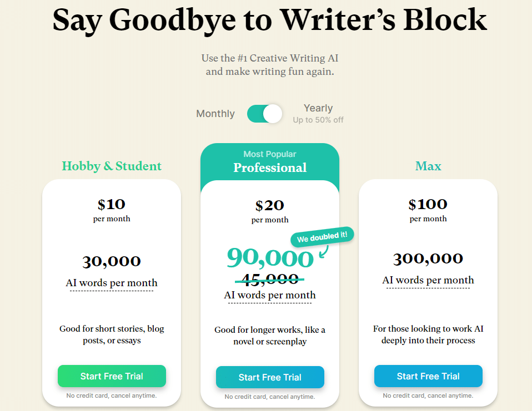Select the Monthly billing label
This screenshot has height=411, width=532.
tap(215, 114)
